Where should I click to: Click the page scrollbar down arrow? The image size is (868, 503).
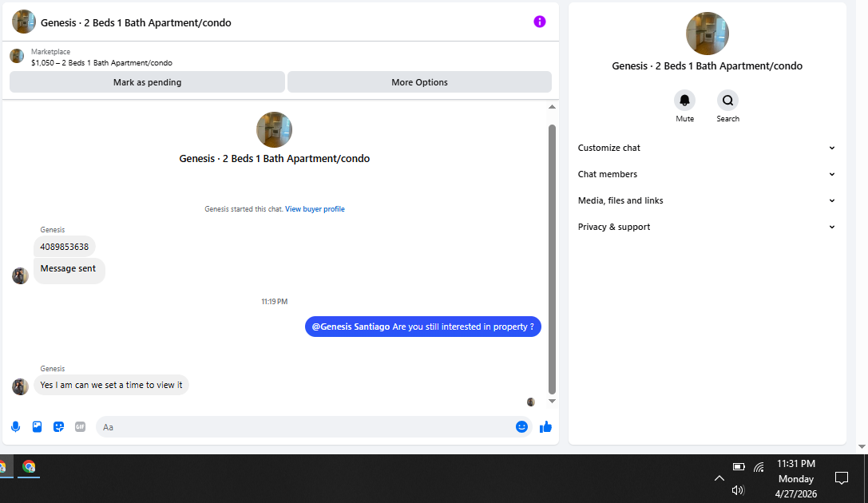(862, 446)
